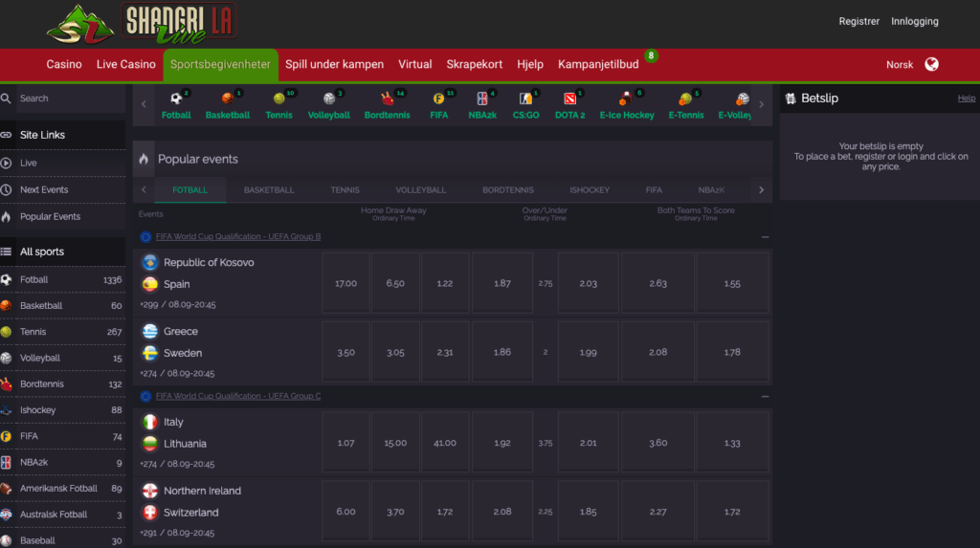Select Italy home win odds 1.07
Image resolution: width=980 pixels, height=548 pixels.
click(x=345, y=443)
